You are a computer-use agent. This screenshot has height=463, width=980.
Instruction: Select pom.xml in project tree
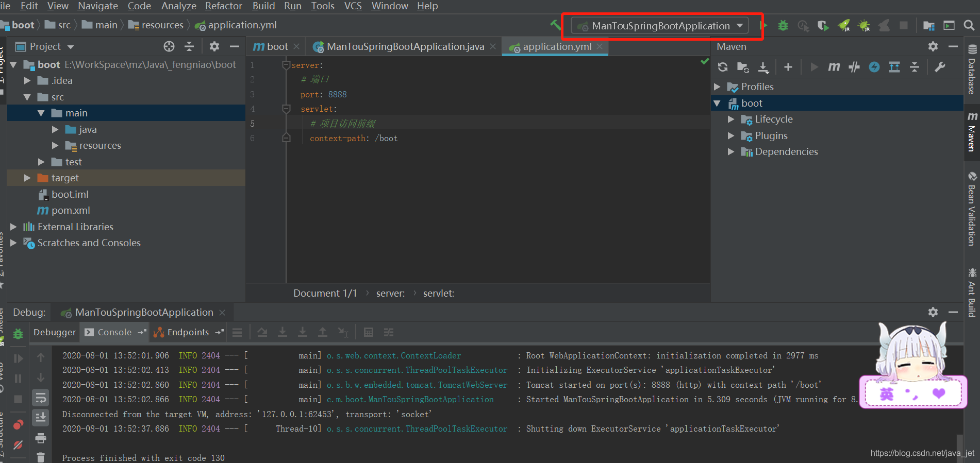(x=71, y=210)
